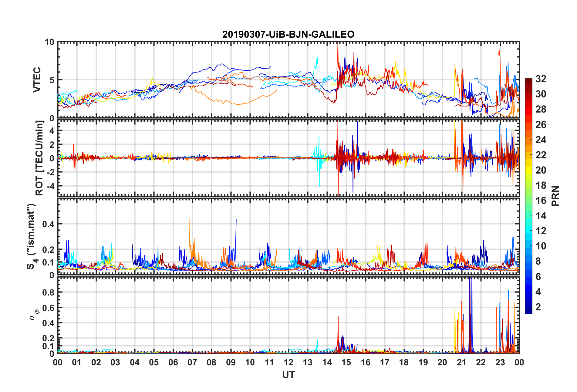Select the "0.6" tick on the sigma-phi axis

tap(48, 308)
